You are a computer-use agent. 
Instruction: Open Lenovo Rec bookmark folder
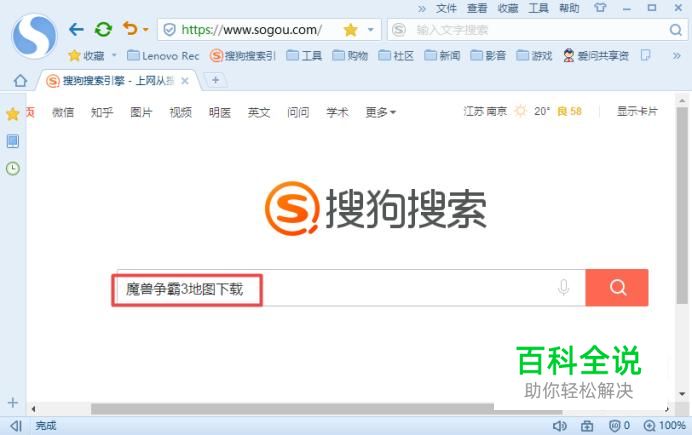tap(163, 56)
